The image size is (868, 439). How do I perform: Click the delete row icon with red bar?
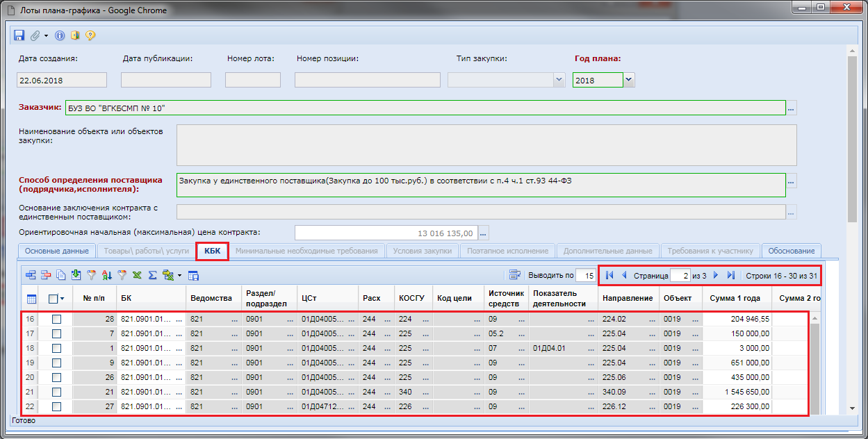point(46,275)
